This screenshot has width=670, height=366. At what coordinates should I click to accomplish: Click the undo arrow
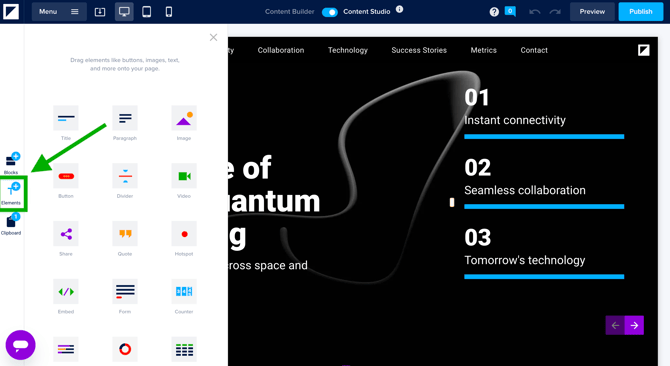pyautogui.click(x=535, y=12)
